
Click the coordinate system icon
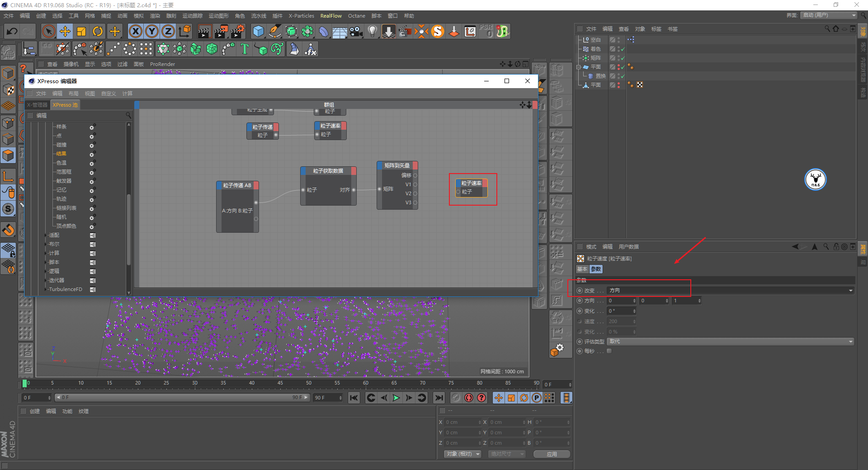(x=184, y=31)
